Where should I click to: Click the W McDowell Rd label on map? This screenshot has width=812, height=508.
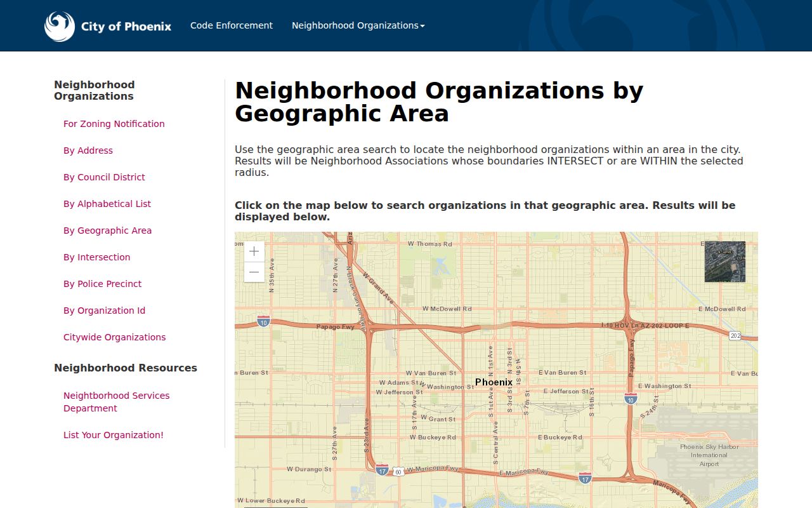point(447,309)
